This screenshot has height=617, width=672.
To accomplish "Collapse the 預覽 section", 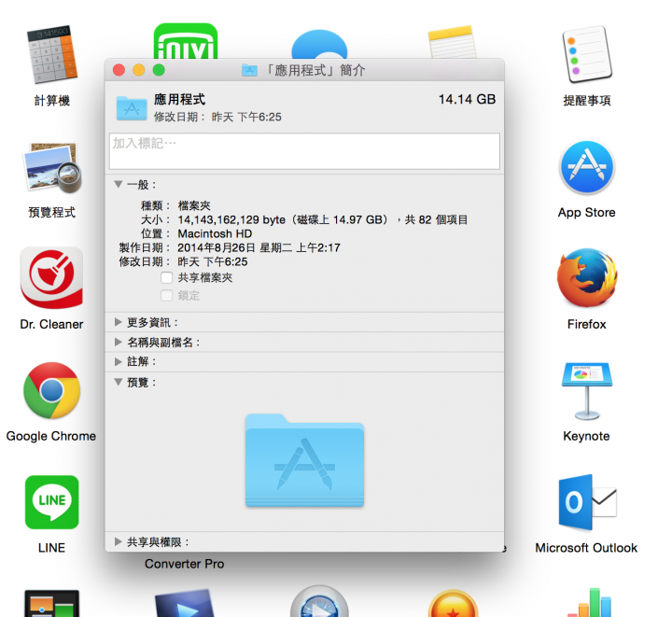I will click(119, 382).
